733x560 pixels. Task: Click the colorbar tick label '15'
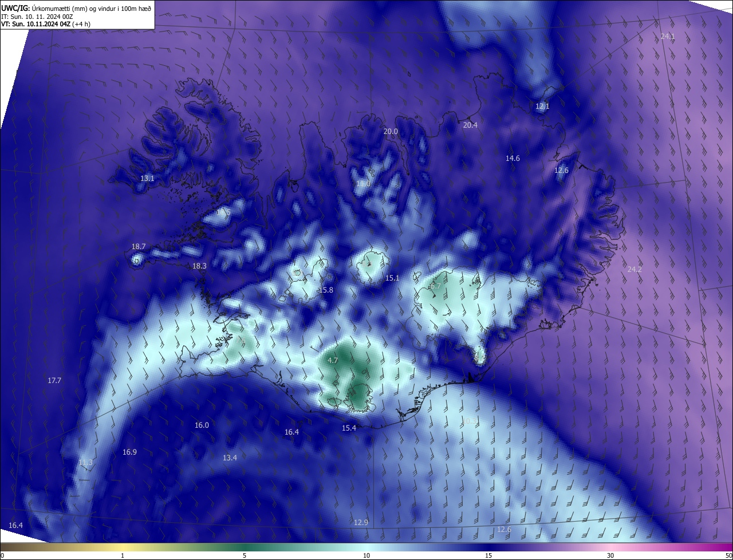coord(488,555)
